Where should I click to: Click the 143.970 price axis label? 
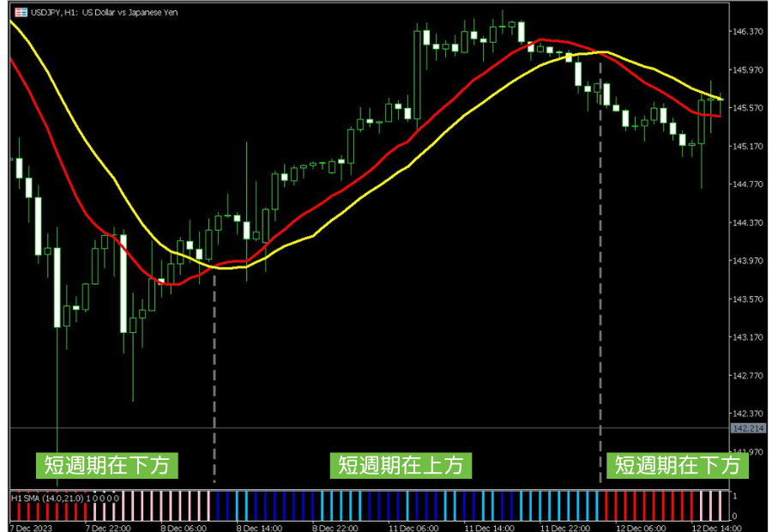[747, 261]
